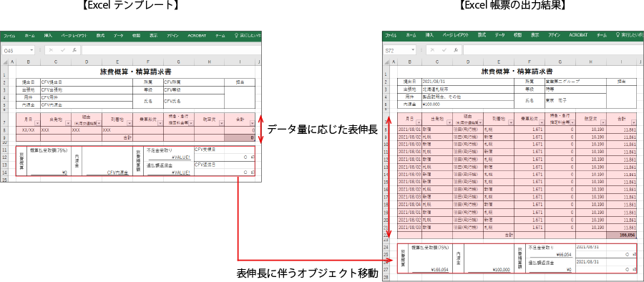Click the formula bar input in right Excel

(x=553, y=51)
